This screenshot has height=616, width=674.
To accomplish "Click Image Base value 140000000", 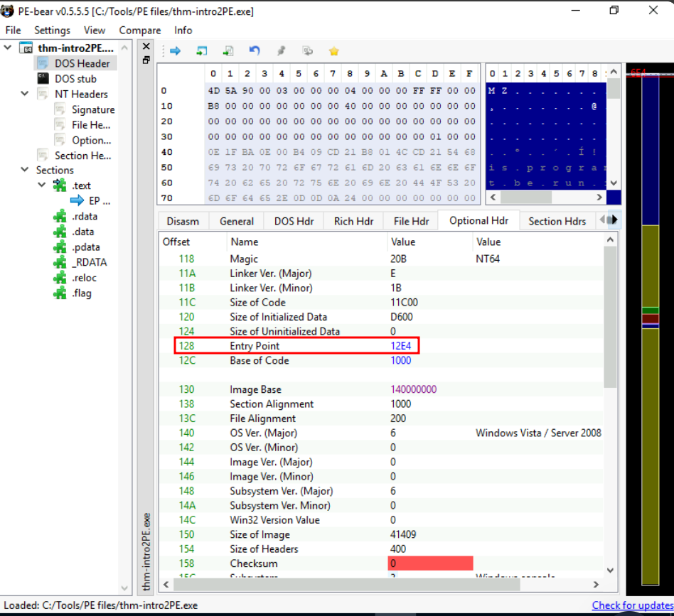I will (414, 389).
